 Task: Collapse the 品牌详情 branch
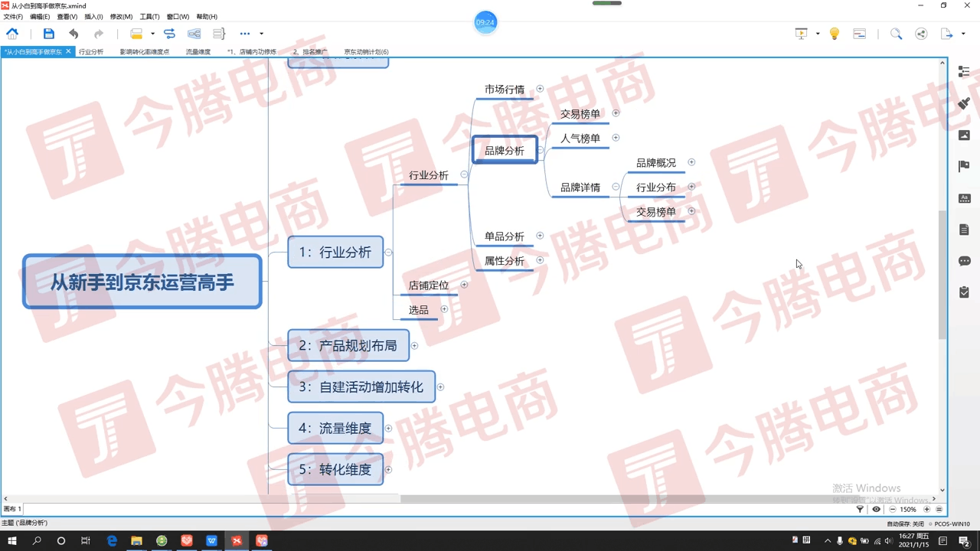(616, 187)
